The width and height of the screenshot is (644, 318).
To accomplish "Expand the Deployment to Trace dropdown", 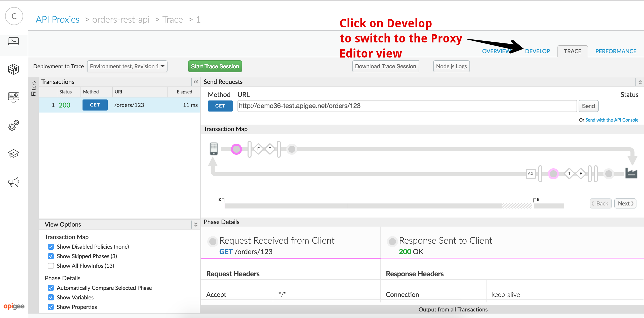I will tap(127, 67).
